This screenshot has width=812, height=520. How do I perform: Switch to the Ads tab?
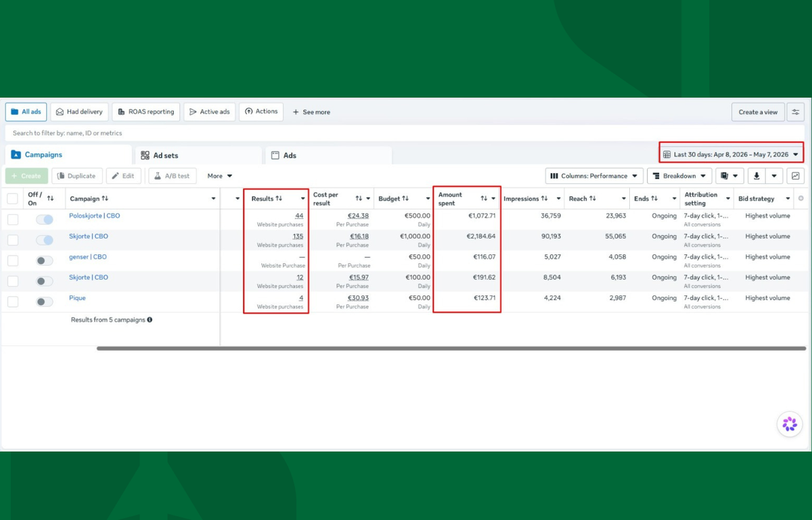coord(328,156)
